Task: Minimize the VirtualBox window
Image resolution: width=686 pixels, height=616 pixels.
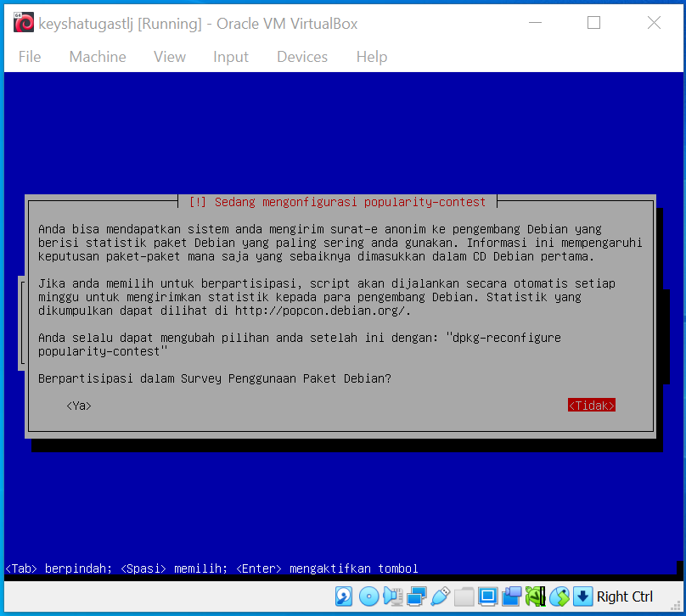Action: [x=535, y=23]
